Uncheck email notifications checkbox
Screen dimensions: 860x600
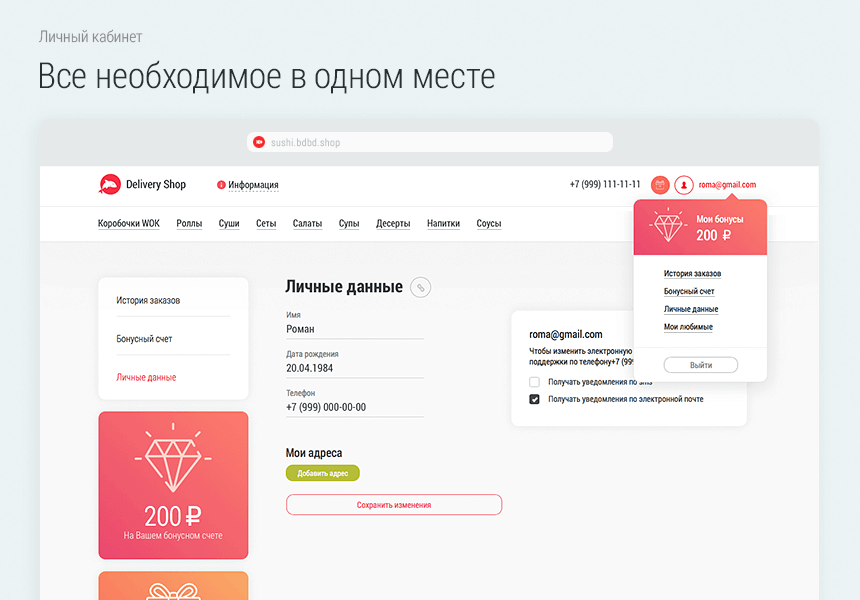coord(534,398)
